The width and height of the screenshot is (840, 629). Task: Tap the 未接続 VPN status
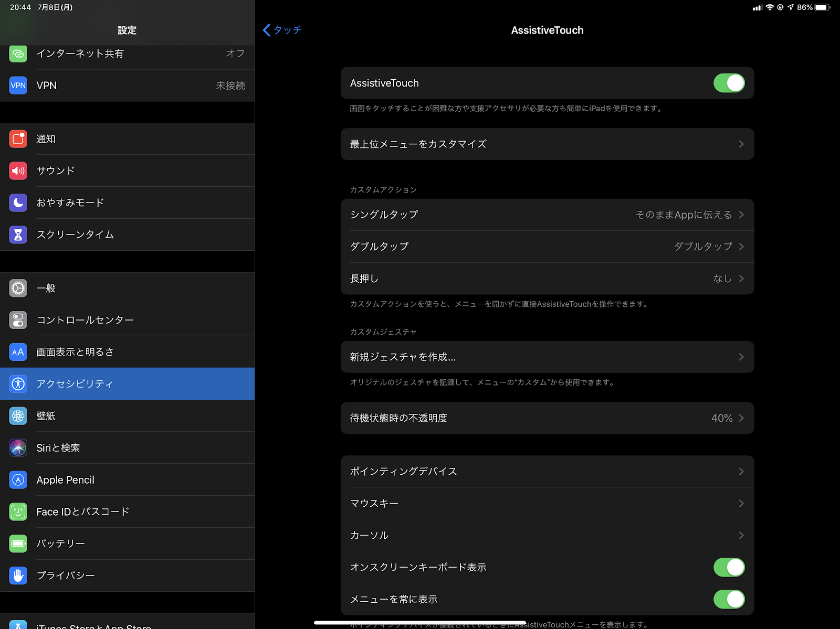click(230, 86)
